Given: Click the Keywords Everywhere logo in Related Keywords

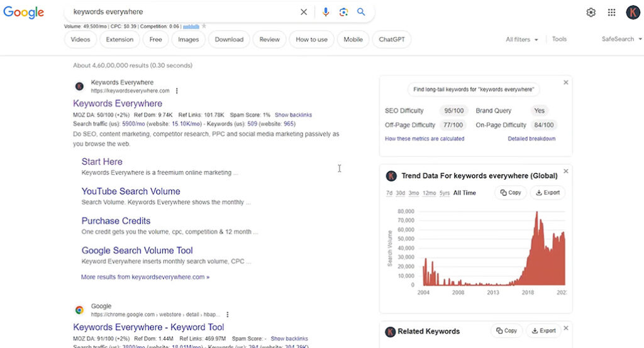Looking at the screenshot, I should point(390,332).
